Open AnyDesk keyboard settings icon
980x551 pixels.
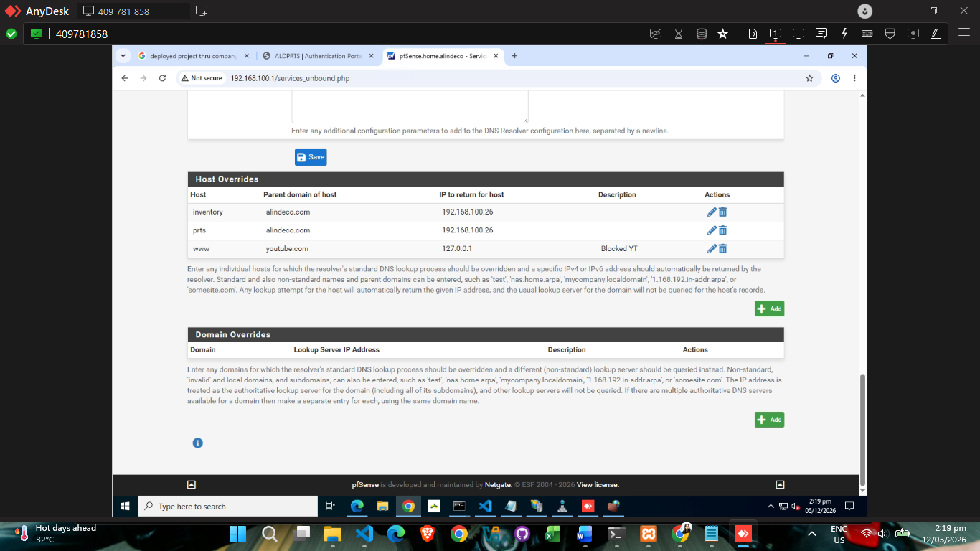pyautogui.click(x=867, y=33)
